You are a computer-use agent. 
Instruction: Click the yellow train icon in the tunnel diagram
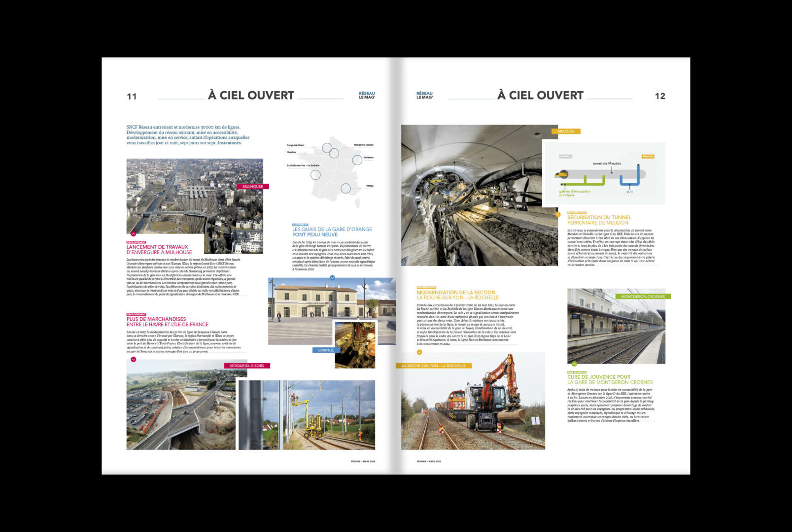coord(561,174)
